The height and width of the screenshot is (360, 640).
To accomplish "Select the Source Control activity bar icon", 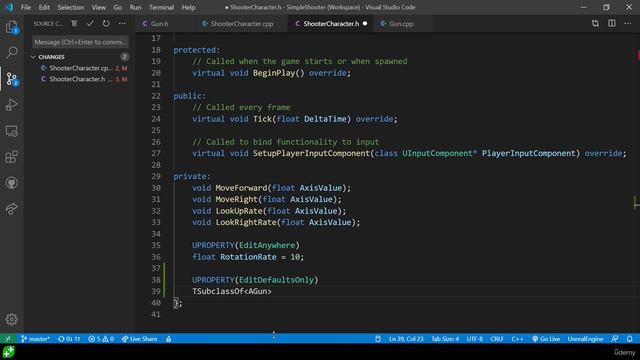I will pyautogui.click(x=12, y=79).
